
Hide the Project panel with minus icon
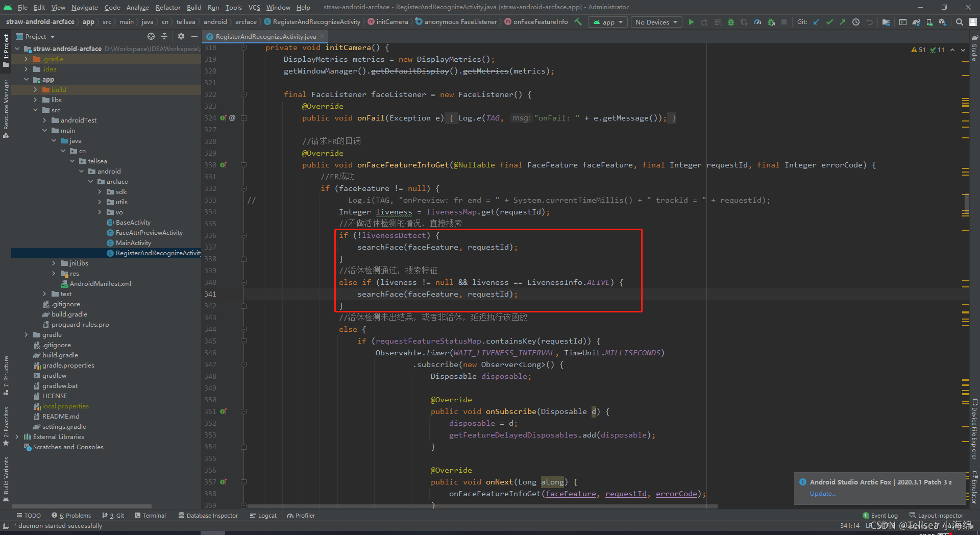194,36
